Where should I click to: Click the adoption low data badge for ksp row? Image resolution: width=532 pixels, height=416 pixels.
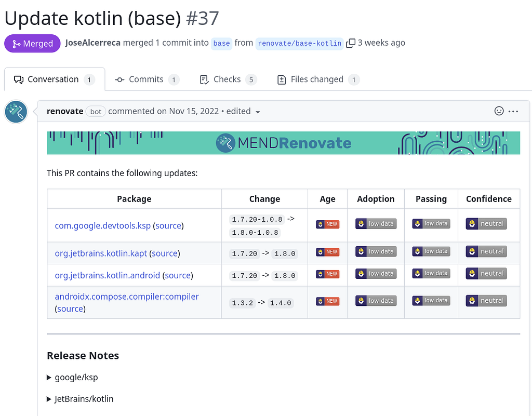(376, 224)
